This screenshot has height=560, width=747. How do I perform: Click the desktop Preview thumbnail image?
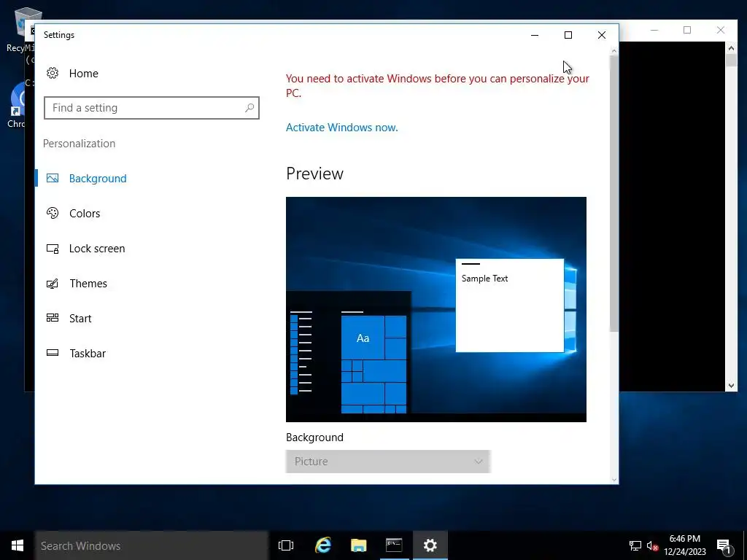(436, 309)
